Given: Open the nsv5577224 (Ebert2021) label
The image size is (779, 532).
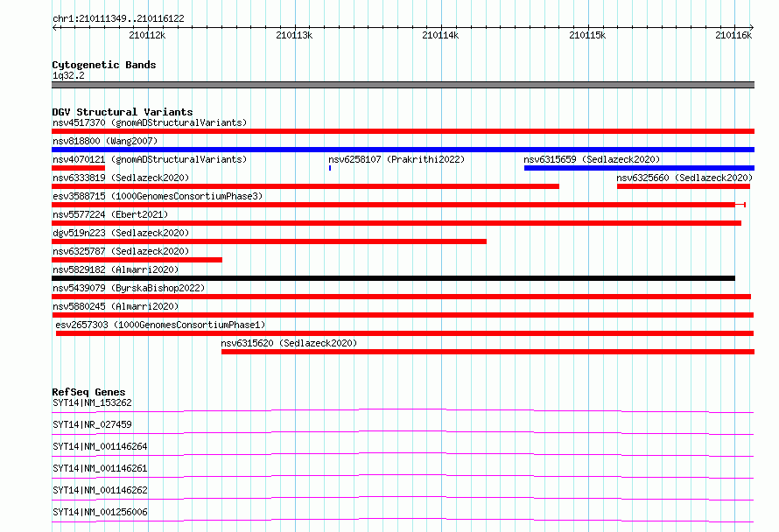Looking at the screenshot, I should pos(110,214).
